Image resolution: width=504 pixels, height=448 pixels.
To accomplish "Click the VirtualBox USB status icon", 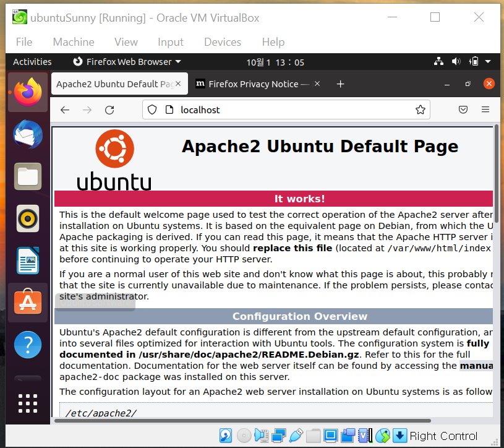I will coord(296,436).
